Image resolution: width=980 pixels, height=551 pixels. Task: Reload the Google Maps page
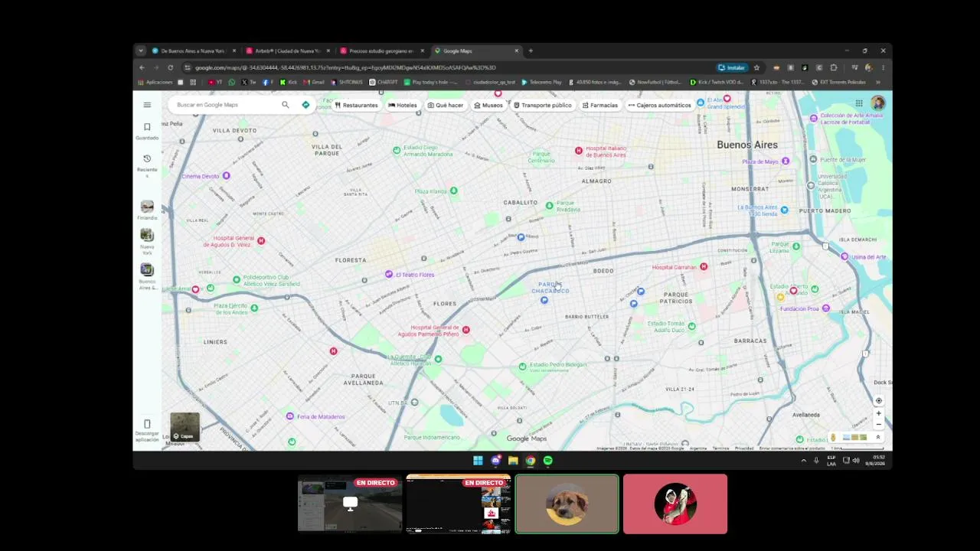tap(170, 67)
